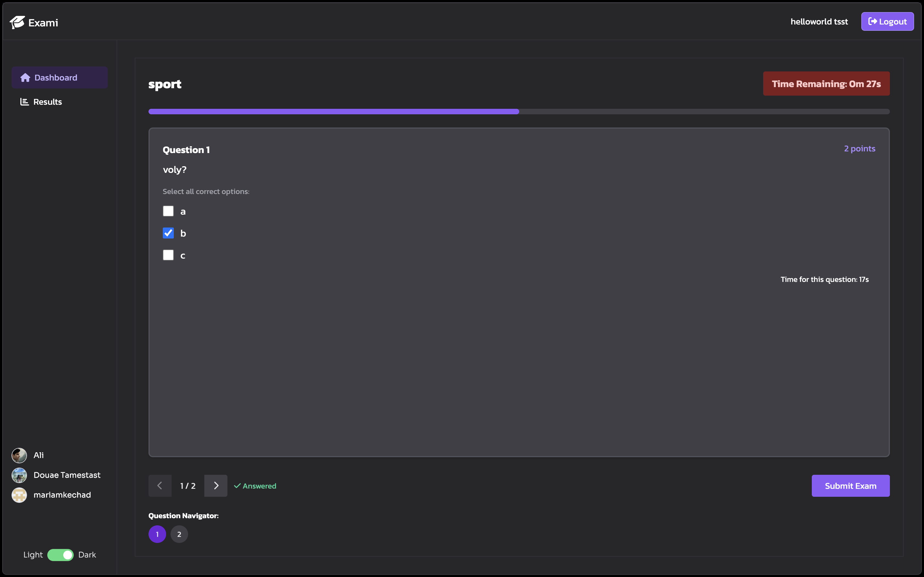Uncheck option b checkbox
The height and width of the screenshot is (577, 924).
(168, 233)
